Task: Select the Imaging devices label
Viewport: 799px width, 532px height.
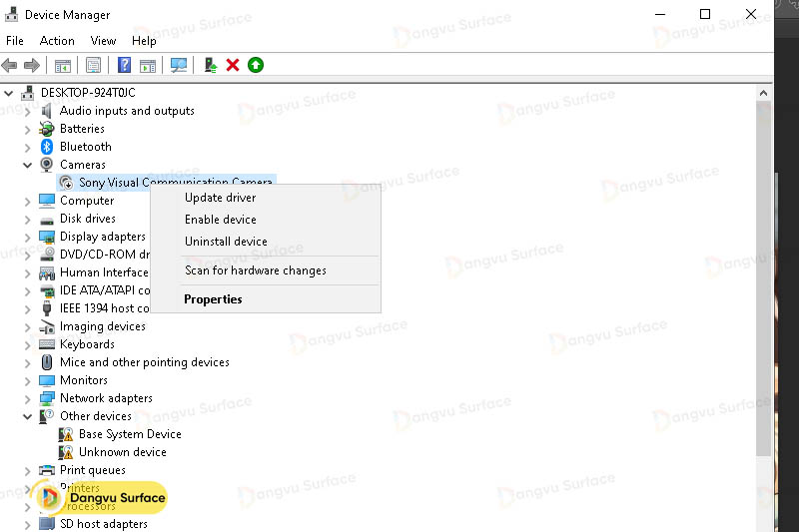Action: (103, 326)
